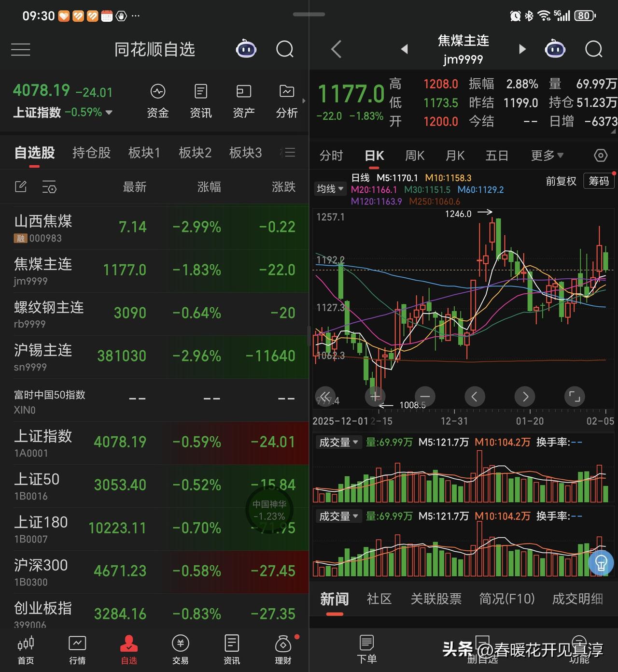Image resolution: width=618 pixels, height=672 pixels.
Task: Tap the robot assistant icon in chart header
Action: tap(555, 49)
